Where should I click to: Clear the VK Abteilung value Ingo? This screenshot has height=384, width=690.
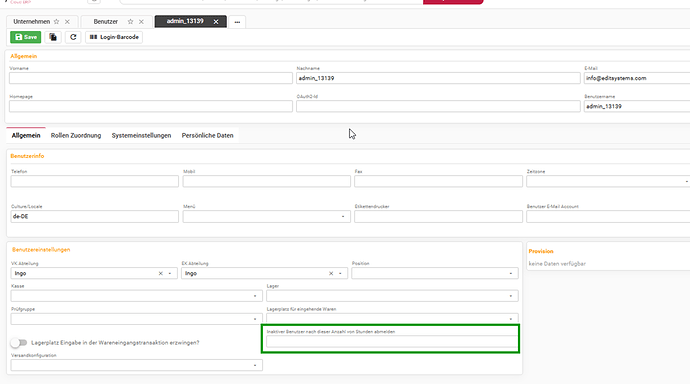[x=161, y=274]
